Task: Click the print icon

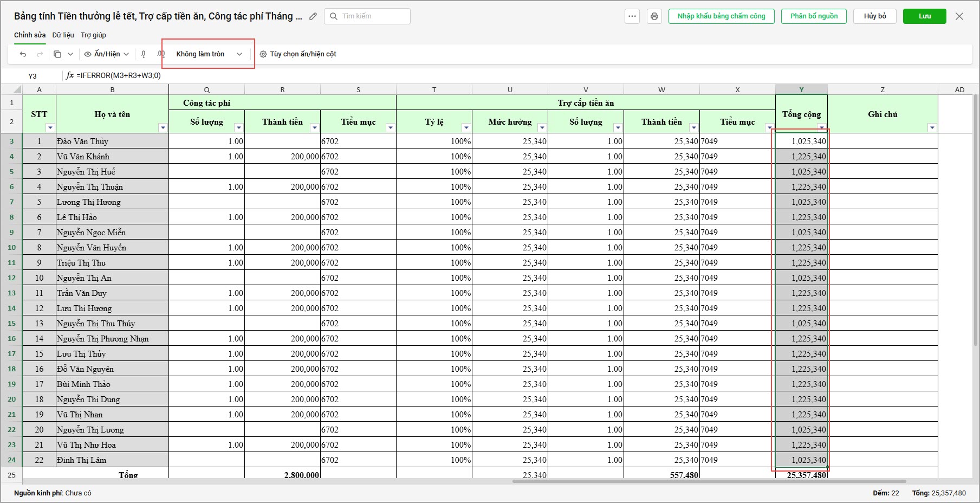Action: [654, 16]
